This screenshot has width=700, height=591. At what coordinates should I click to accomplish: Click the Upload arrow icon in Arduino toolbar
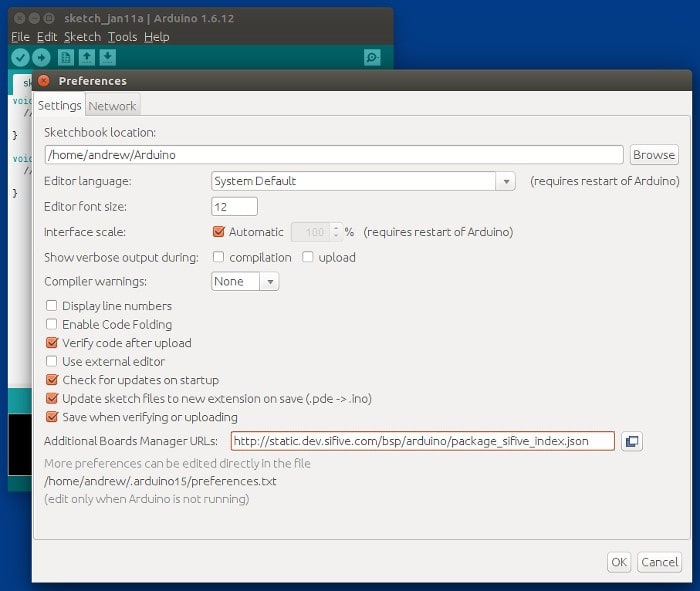click(41, 58)
